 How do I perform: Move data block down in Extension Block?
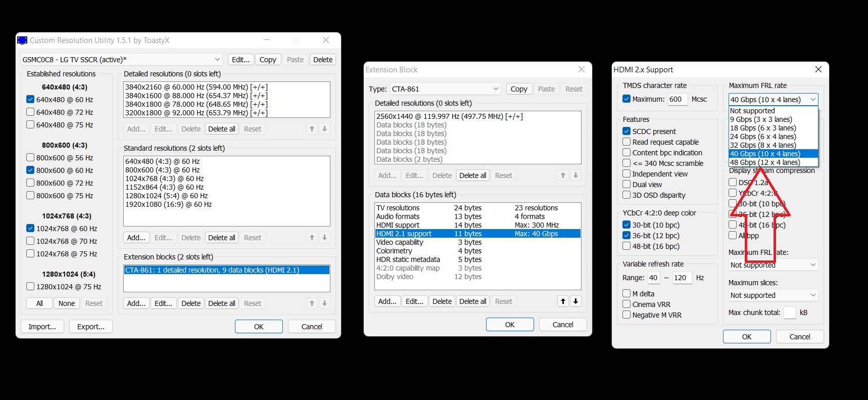point(575,301)
